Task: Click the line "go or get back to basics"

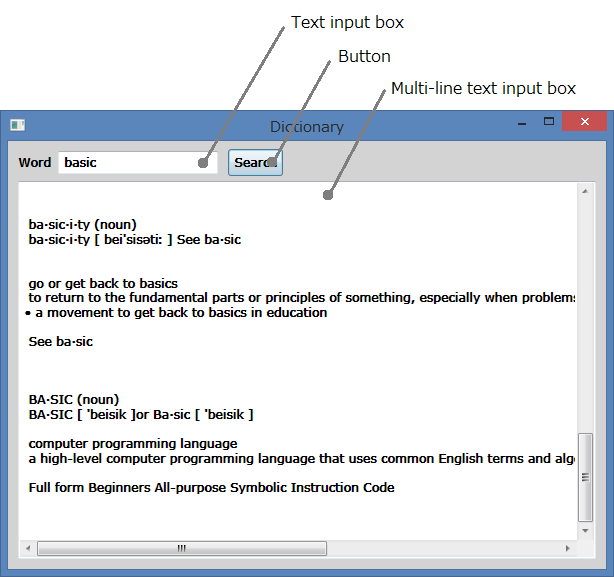Action: [x=103, y=283]
